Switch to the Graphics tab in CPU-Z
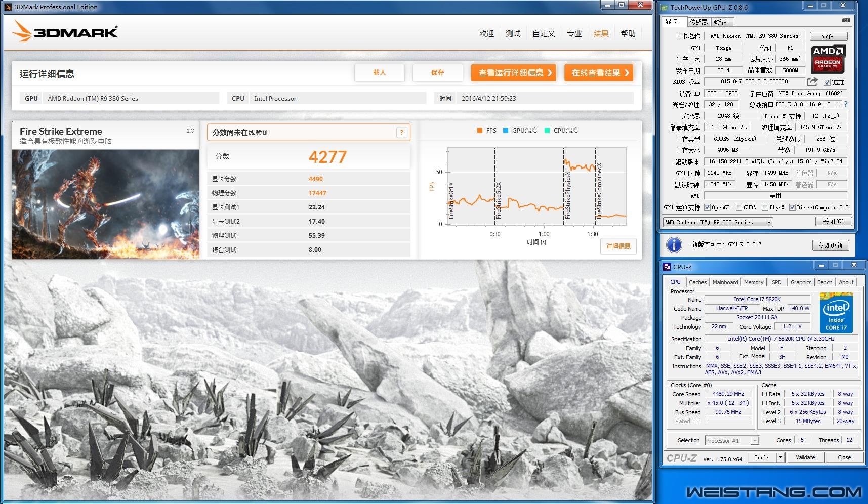 pyautogui.click(x=801, y=282)
